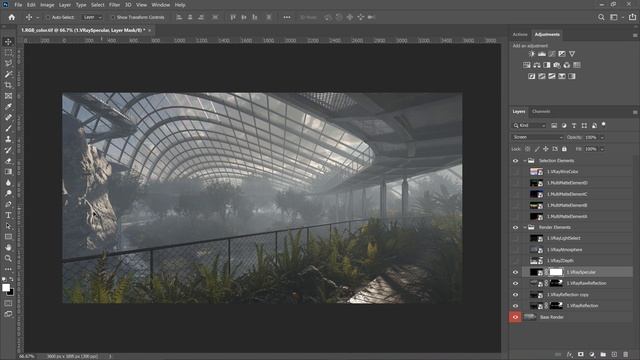Screen dimensions: 640x360
Task: Create new group folder icon
Action: (603, 354)
